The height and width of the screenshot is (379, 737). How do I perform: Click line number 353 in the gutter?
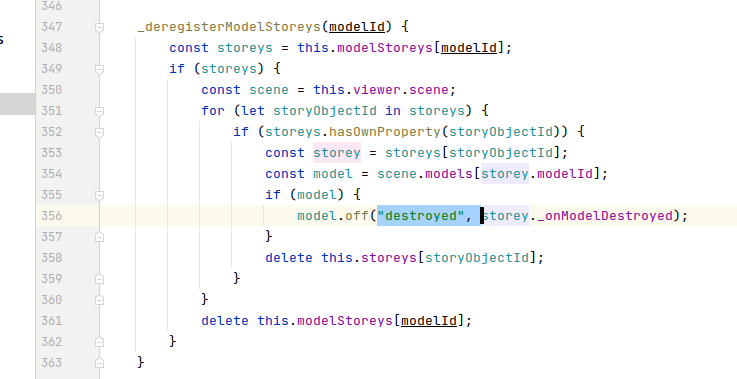(x=51, y=153)
